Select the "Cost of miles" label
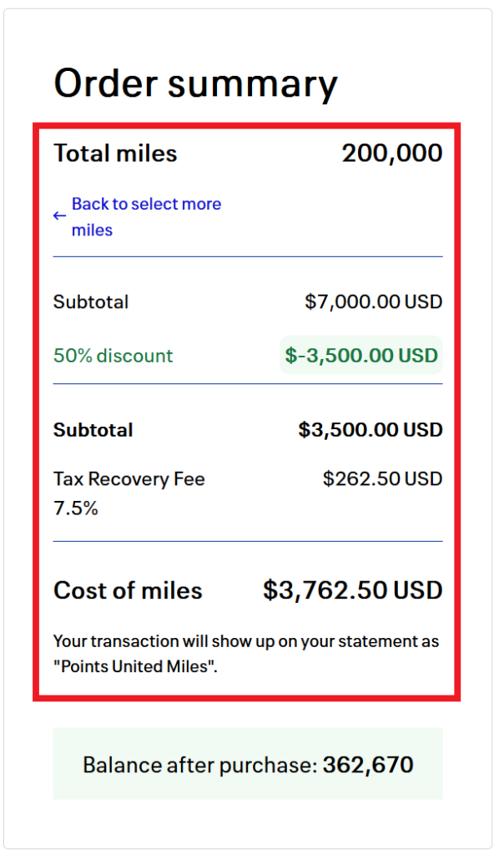This screenshot has width=504, height=855. click(128, 590)
